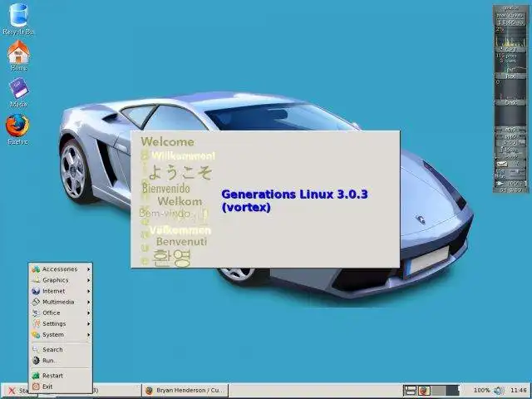The width and height of the screenshot is (532, 399).
Task: Click the multilingual Welcome splash image
Action: [x=177, y=200]
